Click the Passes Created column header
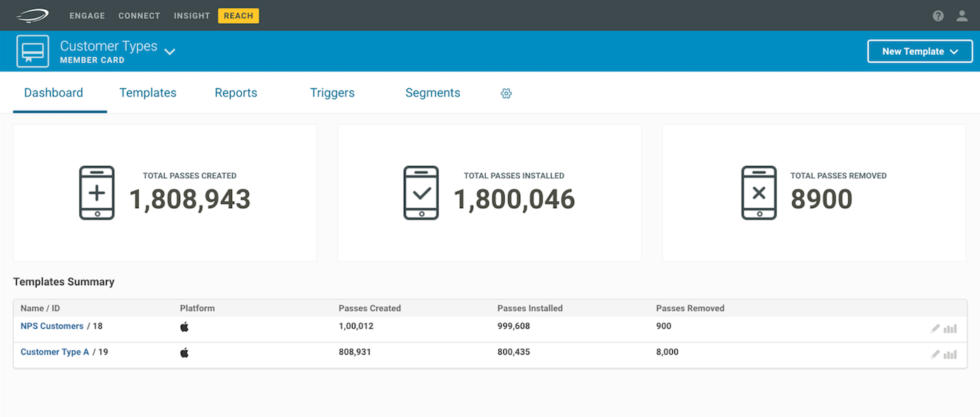The width and height of the screenshot is (980, 417). (x=369, y=308)
